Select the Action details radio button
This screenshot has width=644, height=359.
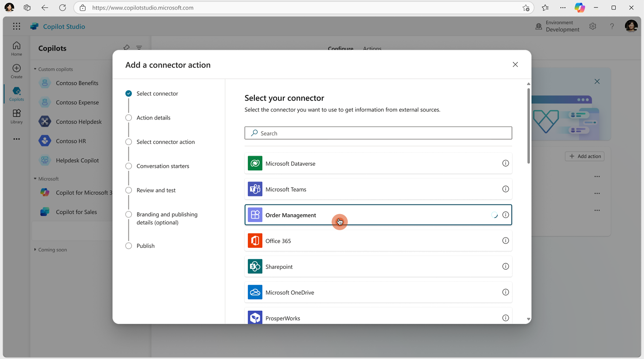pyautogui.click(x=128, y=117)
